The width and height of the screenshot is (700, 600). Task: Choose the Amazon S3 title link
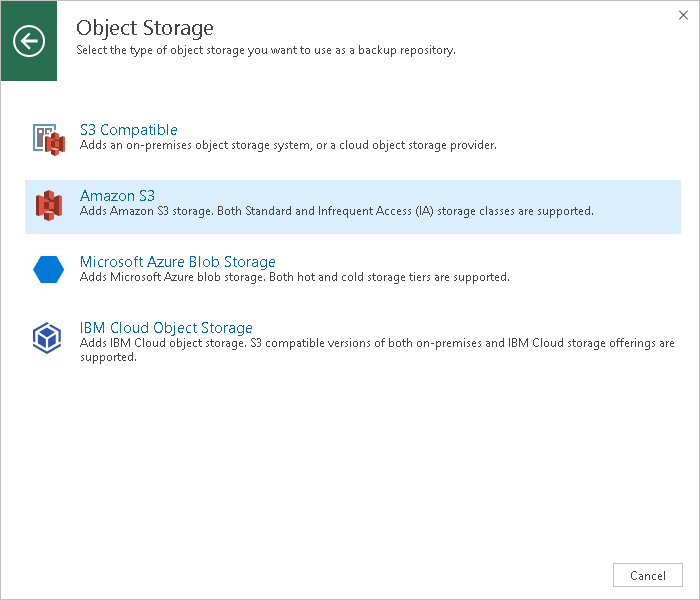pyautogui.click(x=117, y=196)
